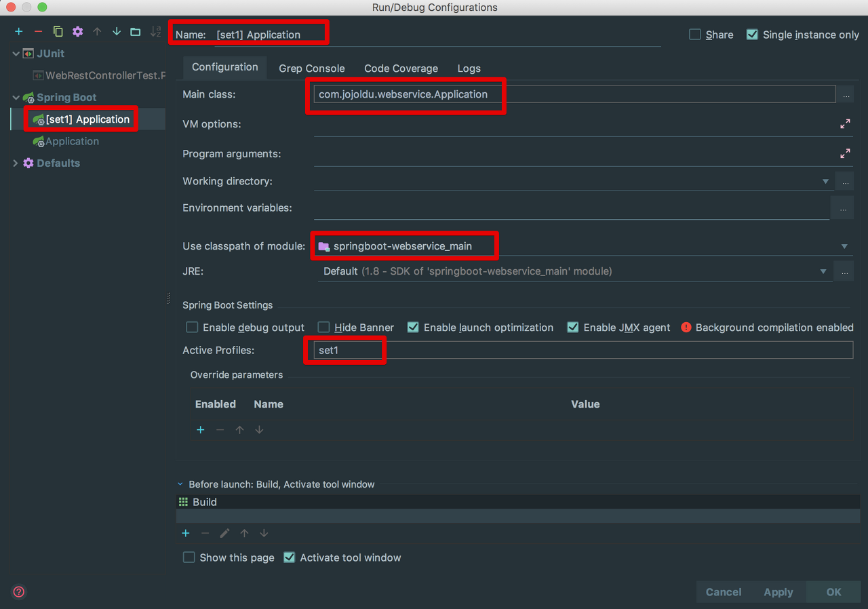Check the Hide Banner option
The height and width of the screenshot is (609, 868).
pyautogui.click(x=323, y=328)
